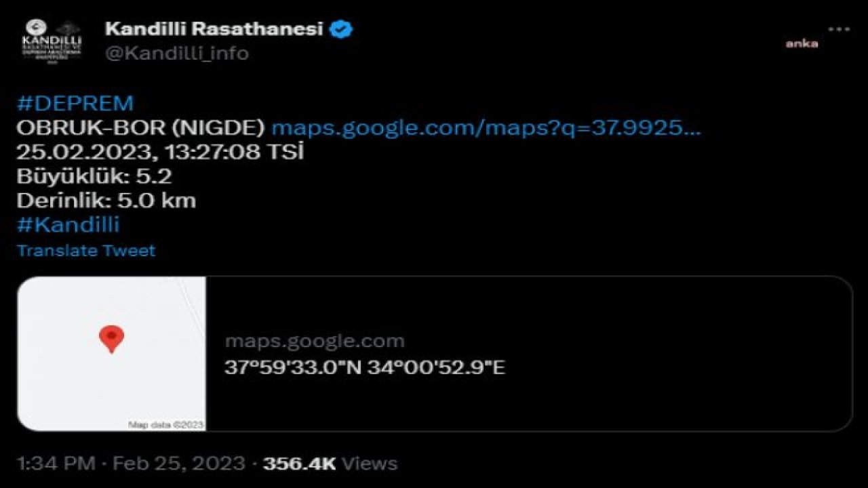Click Translate Tweet
Viewport: 868px width, 488px height.
[x=86, y=251]
